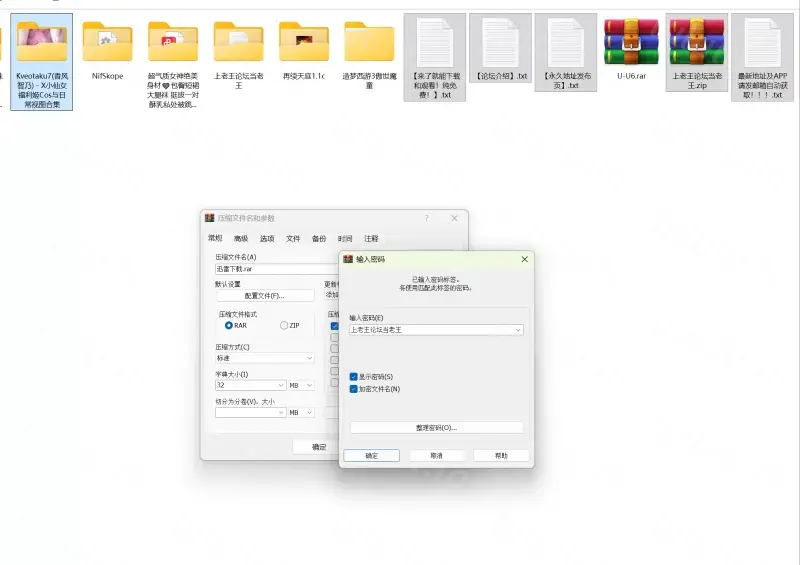The image size is (800, 565).
Task: Click the 配置文件 profiles button
Action: coord(264,296)
